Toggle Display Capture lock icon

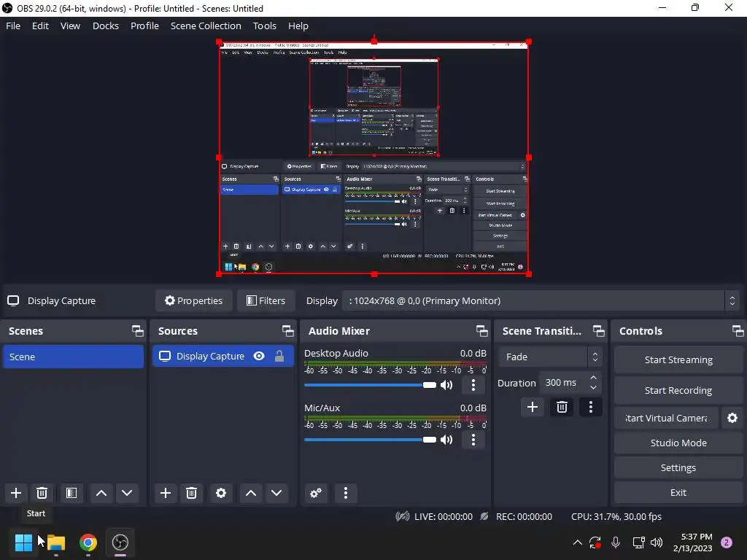pyautogui.click(x=279, y=356)
